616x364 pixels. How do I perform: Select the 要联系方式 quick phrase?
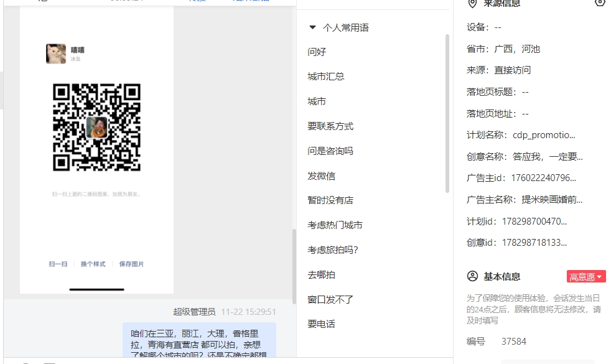(330, 126)
